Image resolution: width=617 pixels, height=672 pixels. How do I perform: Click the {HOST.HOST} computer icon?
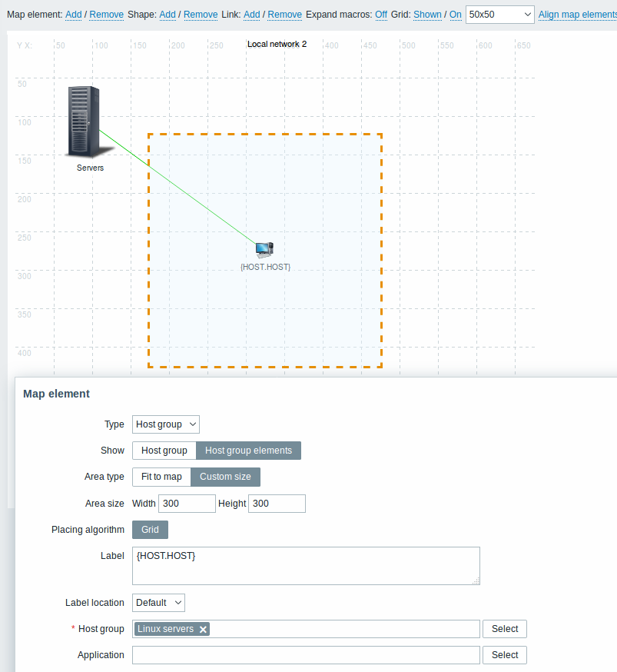coord(264,249)
